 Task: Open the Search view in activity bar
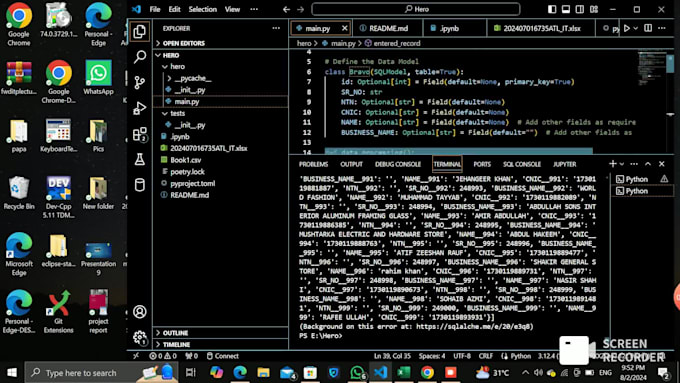pyautogui.click(x=140, y=56)
